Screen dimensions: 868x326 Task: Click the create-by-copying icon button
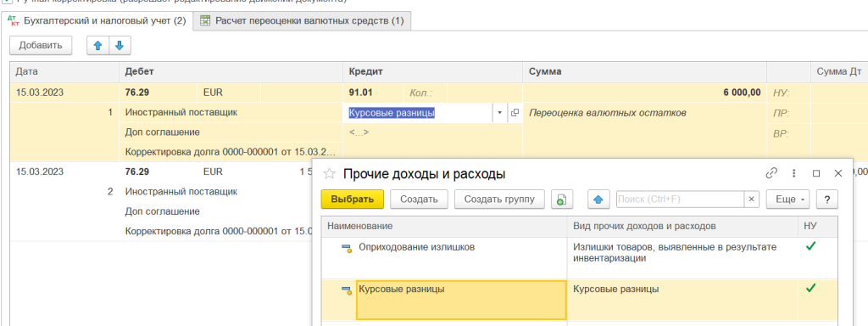point(562,200)
